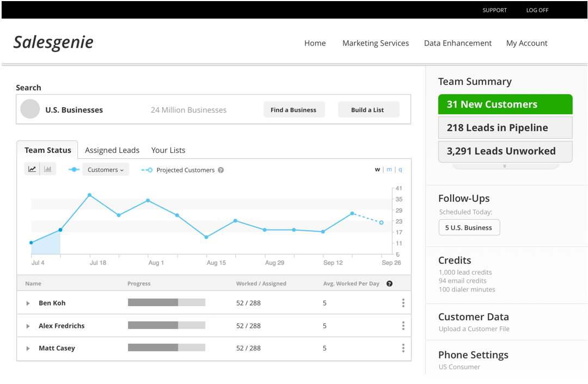Click Ben Koh's 52 / 288 value
The image size is (588, 384).
click(248, 303)
